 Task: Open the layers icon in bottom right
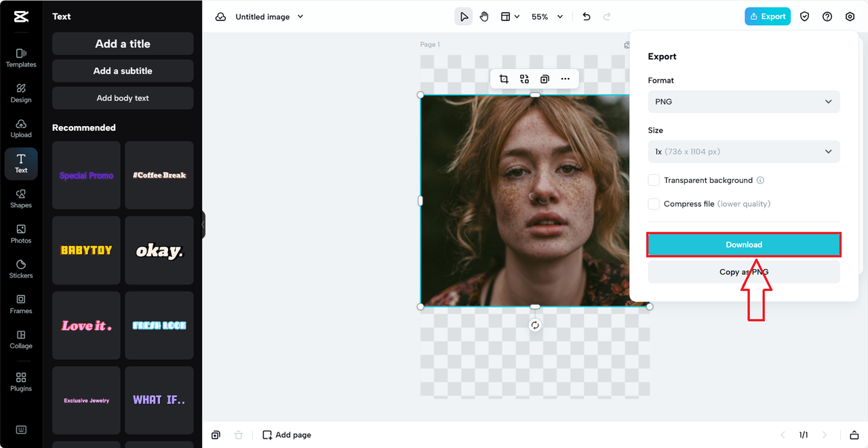click(x=854, y=435)
